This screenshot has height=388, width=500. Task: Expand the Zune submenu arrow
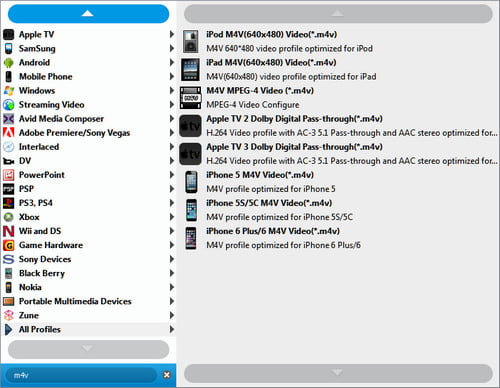point(172,315)
